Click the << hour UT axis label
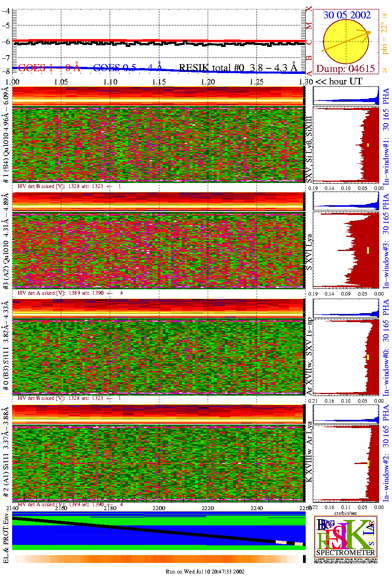This screenshot has width=392, height=577. (339, 82)
